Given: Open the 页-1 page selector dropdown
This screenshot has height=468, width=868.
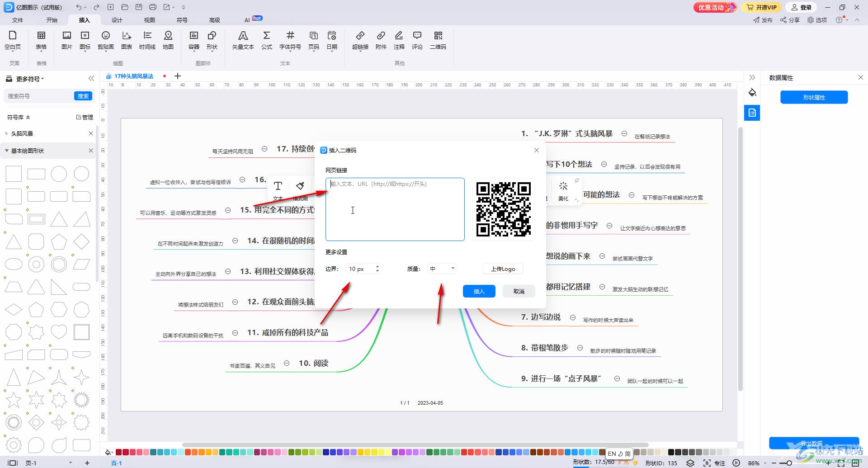Looking at the screenshot, I should tap(70, 463).
